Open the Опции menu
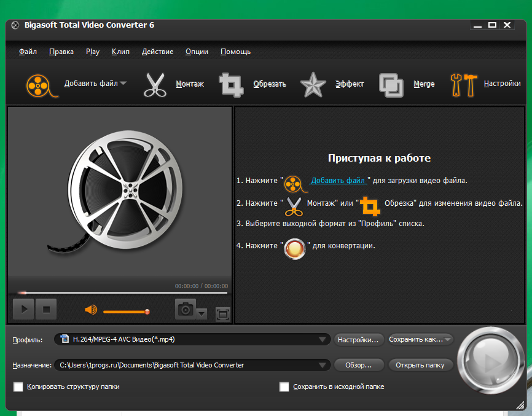 click(197, 52)
